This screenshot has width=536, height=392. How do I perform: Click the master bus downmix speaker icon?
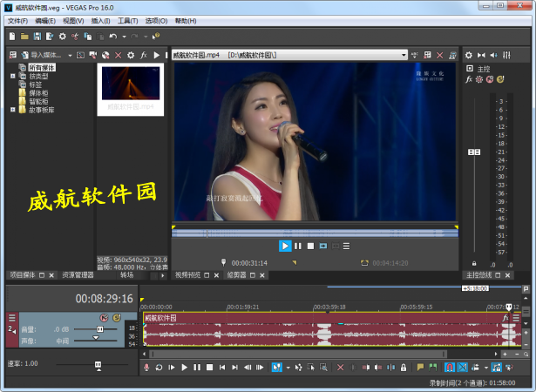(494, 55)
